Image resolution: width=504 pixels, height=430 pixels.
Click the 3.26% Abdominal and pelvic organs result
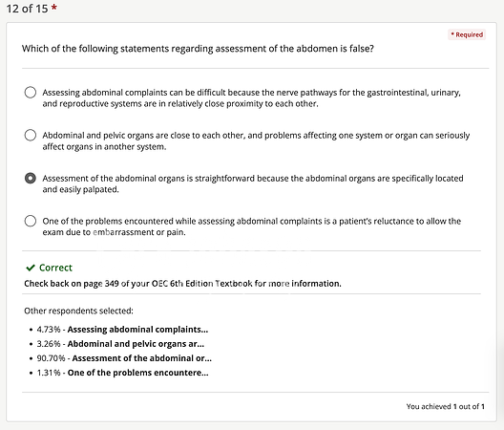pos(120,344)
